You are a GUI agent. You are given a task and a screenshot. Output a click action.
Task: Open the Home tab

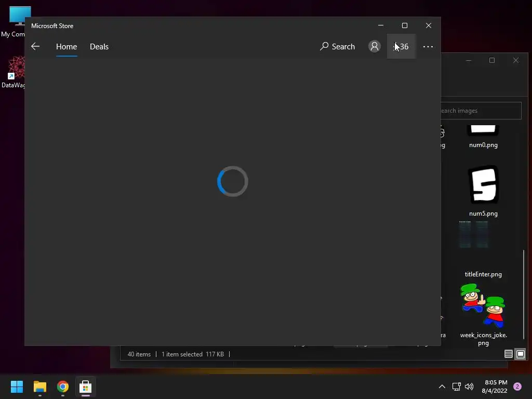pyautogui.click(x=66, y=46)
